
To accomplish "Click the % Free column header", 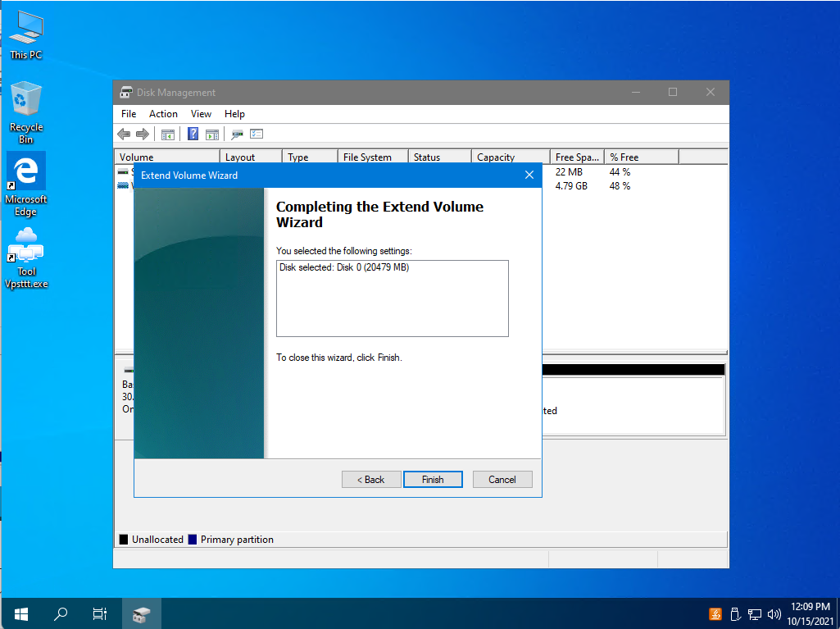I will click(642, 157).
